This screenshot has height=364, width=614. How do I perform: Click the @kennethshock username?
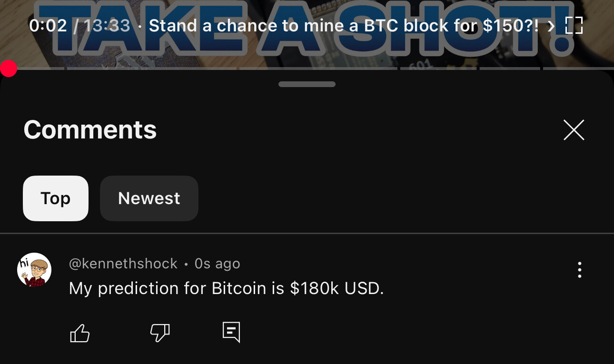pyautogui.click(x=123, y=264)
